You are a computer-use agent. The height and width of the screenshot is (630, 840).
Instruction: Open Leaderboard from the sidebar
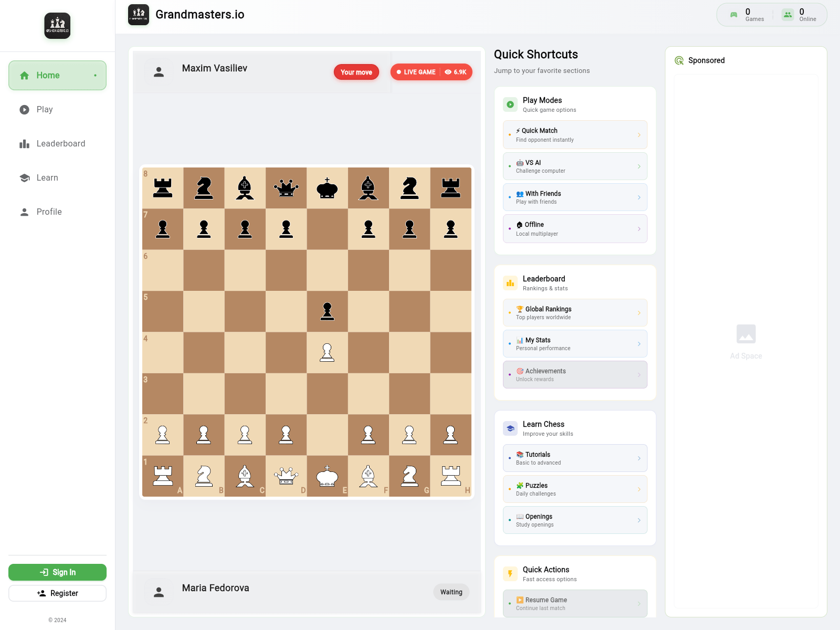57,143
